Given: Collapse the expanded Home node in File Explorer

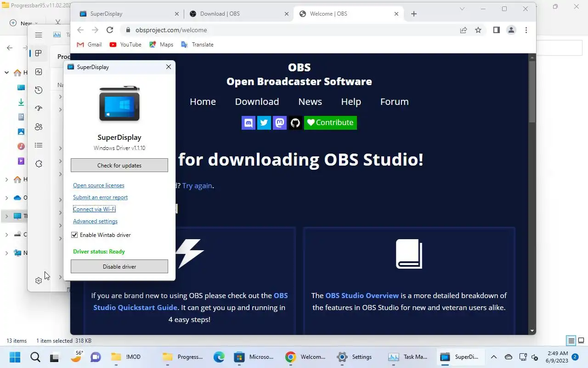Looking at the screenshot, I should tap(7, 73).
